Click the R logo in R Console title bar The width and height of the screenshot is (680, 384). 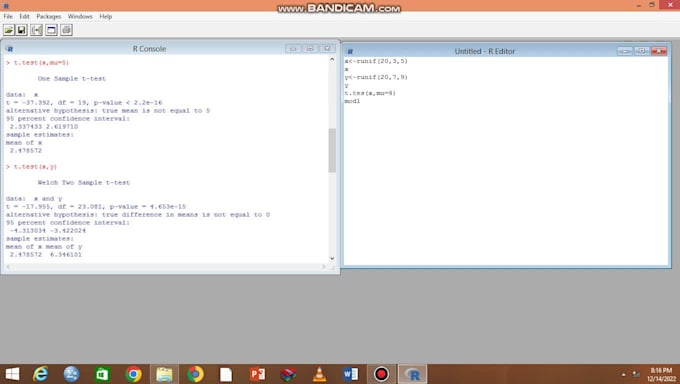coord(10,49)
